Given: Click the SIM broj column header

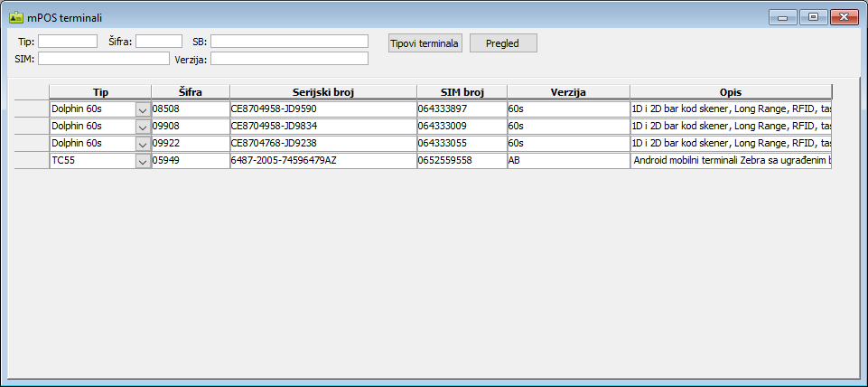Looking at the screenshot, I should [462, 91].
